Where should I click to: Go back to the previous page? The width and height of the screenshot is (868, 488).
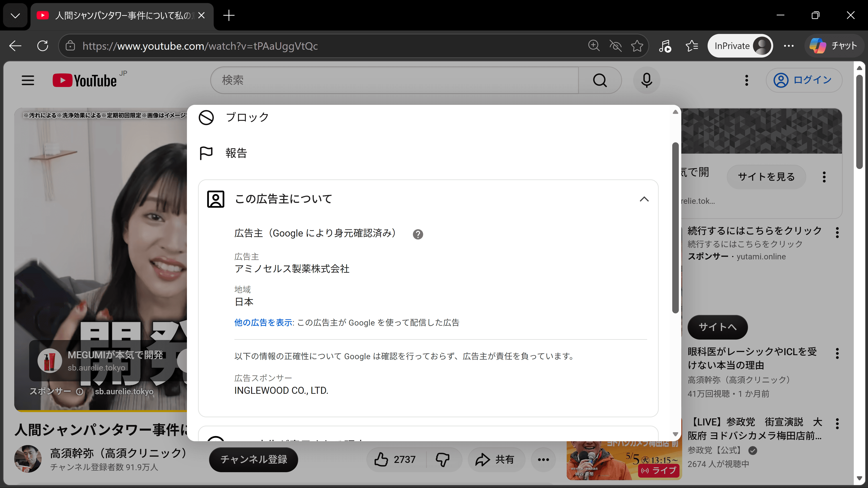click(15, 46)
